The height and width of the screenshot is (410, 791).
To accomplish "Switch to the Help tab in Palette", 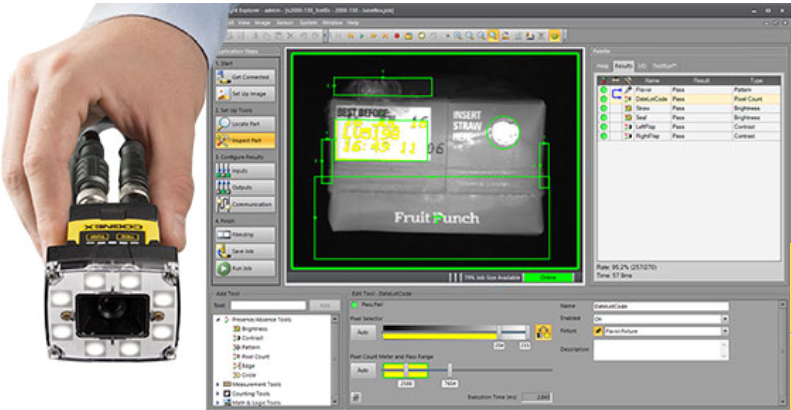I will pyautogui.click(x=602, y=66).
